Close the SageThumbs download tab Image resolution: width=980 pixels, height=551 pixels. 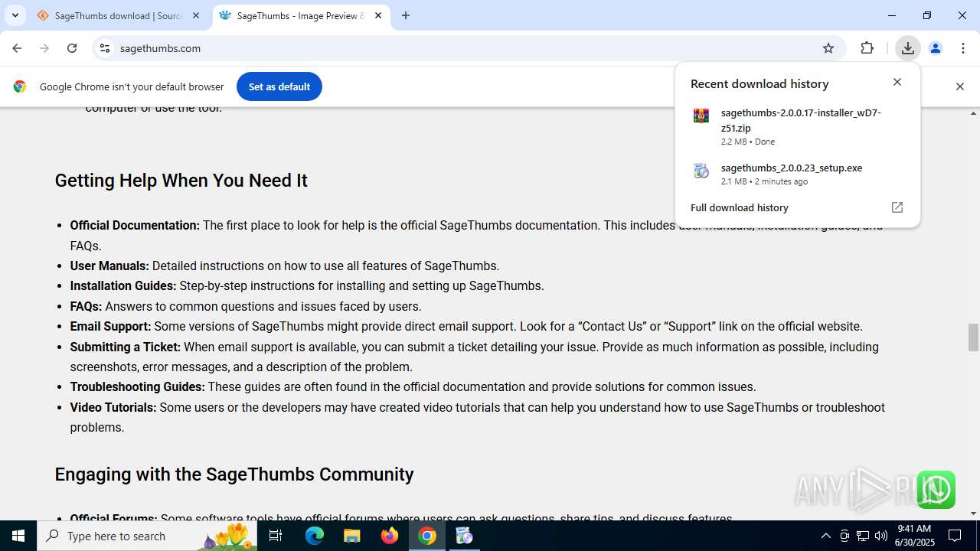[196, 15]
